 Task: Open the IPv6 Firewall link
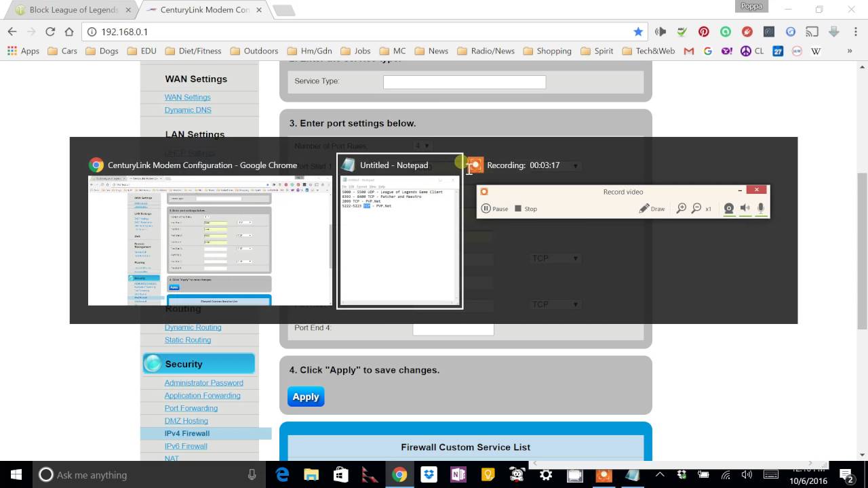(x=186, y=446)
